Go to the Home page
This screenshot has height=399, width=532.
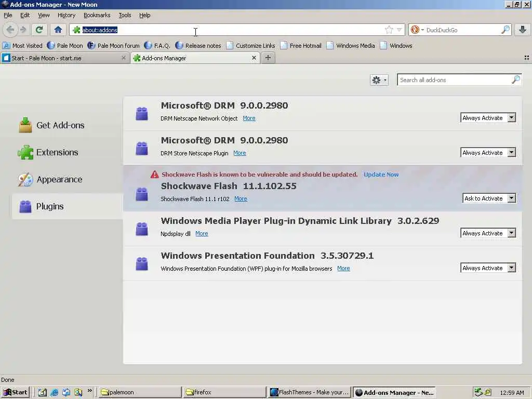coord(58,30)
